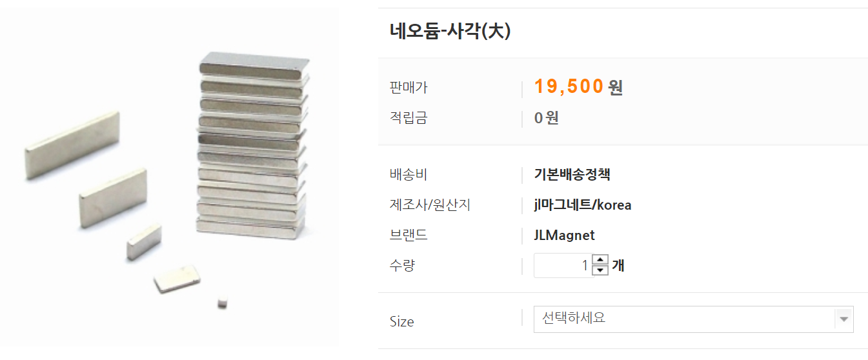Open the Size 선택하세요 dropdown
Viewport: 868px width, 360px height.
coord(684,319)
